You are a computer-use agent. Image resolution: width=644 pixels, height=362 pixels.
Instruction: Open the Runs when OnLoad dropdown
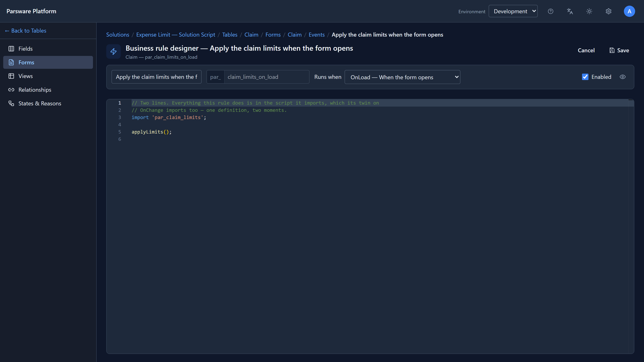402,77
